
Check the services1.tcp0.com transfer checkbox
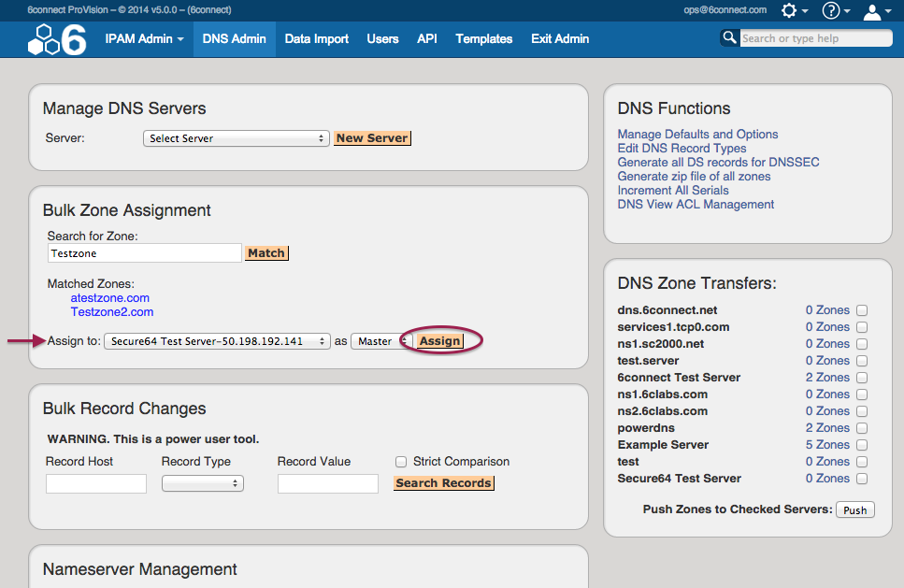(x=862, y=327)
